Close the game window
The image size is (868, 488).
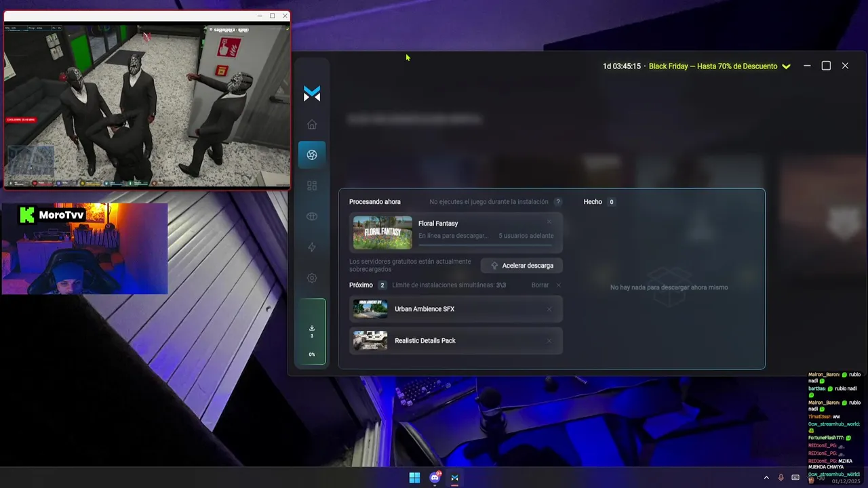285,16
